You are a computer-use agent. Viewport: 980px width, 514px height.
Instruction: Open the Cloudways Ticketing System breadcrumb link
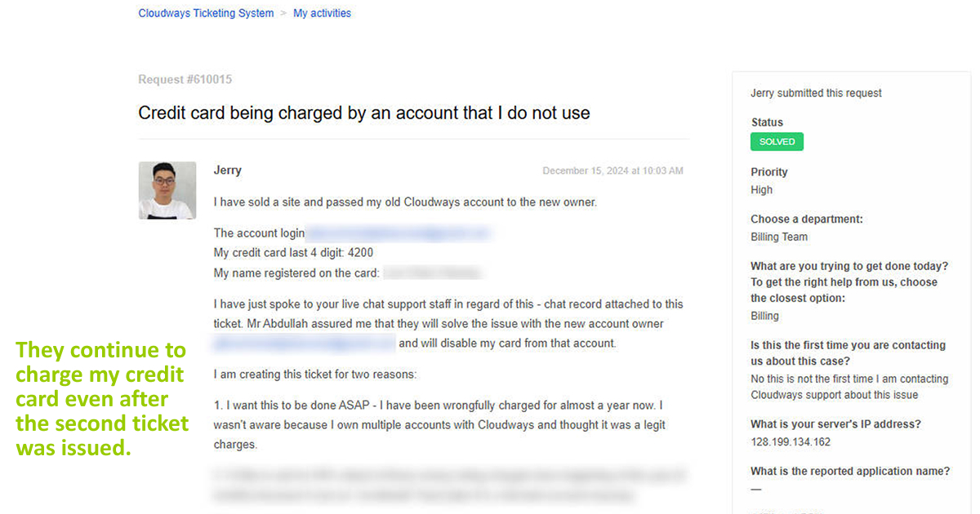click(x=206, y=12)
